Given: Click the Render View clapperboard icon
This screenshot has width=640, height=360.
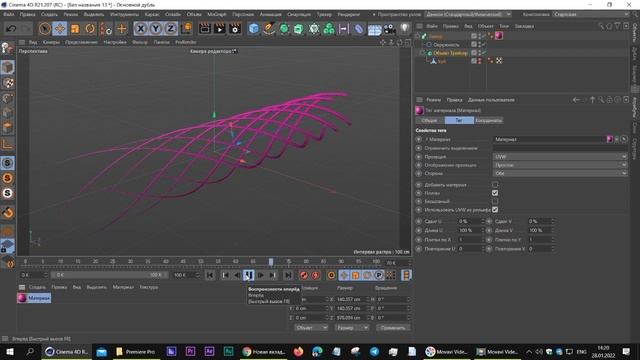Looking at the screenshot, I should pos(204,29).
